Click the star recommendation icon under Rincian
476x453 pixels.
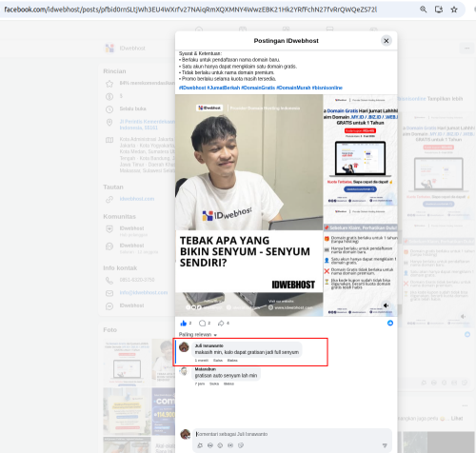109,84
